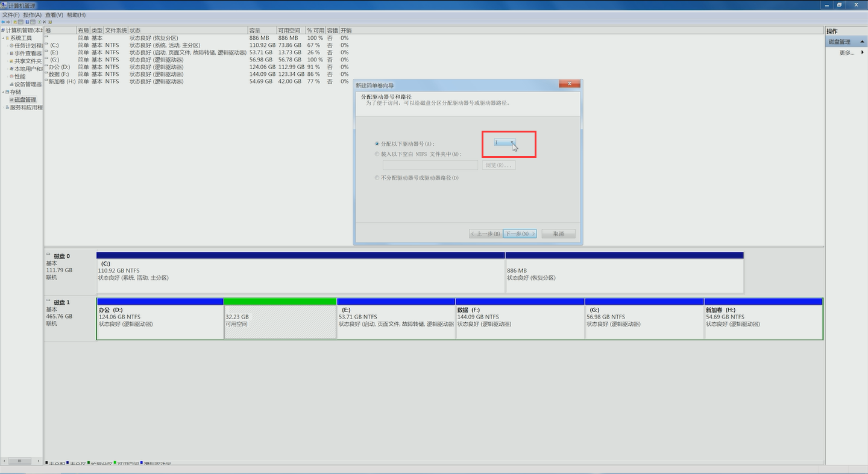Select the 数据 (F:) partition block
This screenshot has height=474, width=868.
click(520, 318)
